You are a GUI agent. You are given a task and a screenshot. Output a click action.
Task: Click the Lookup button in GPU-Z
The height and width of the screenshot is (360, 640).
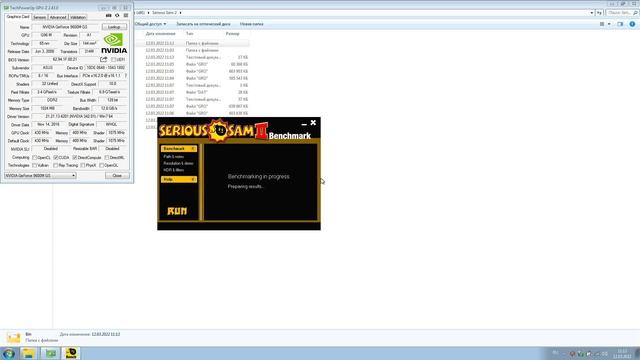(x=114, y=27)
